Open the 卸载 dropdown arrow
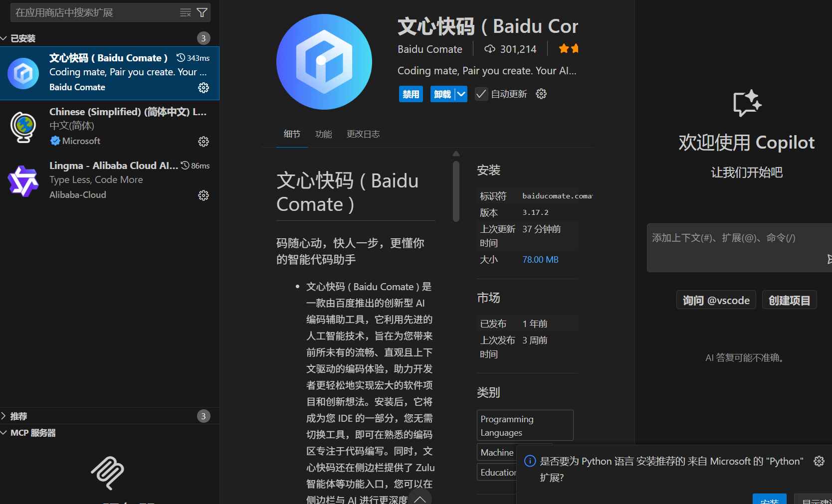 tap(461, 94)
